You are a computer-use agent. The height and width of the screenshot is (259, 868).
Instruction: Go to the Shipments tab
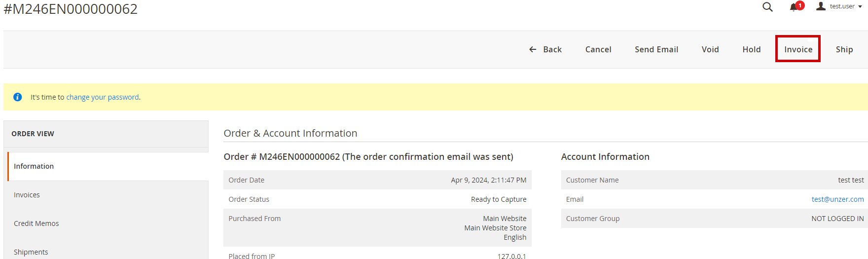[31, 252]
